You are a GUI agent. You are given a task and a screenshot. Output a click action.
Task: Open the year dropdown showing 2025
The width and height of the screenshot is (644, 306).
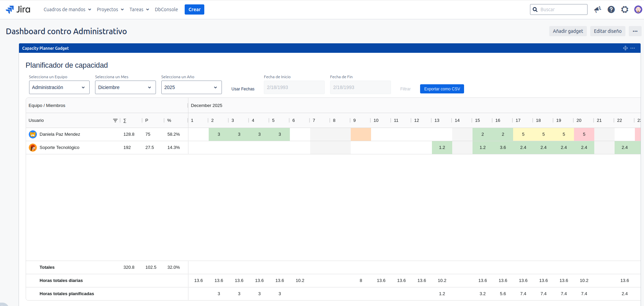pyautogui.click(x=191, y=87)
